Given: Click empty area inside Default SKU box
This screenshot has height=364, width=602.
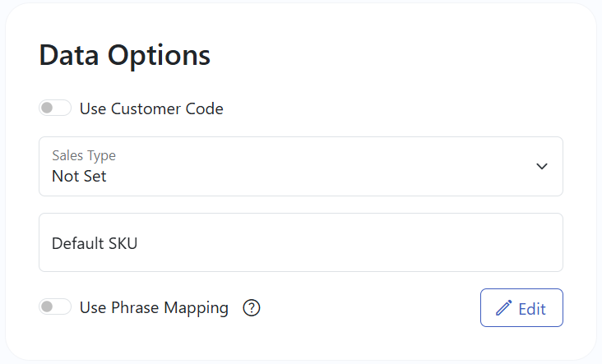Looking at the screenshot, I should [x=345, y=242].
